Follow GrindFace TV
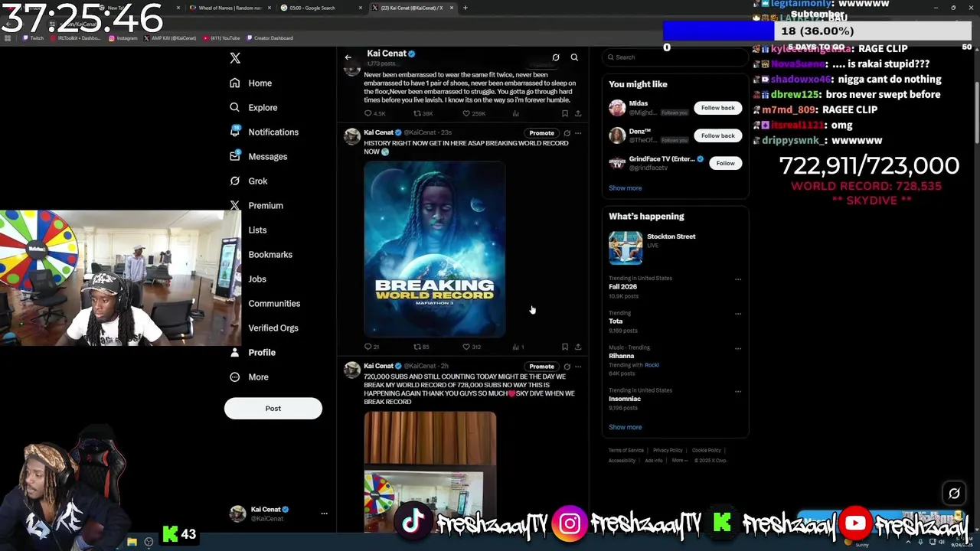The image size is (980, 551). (x=725, y=163)
